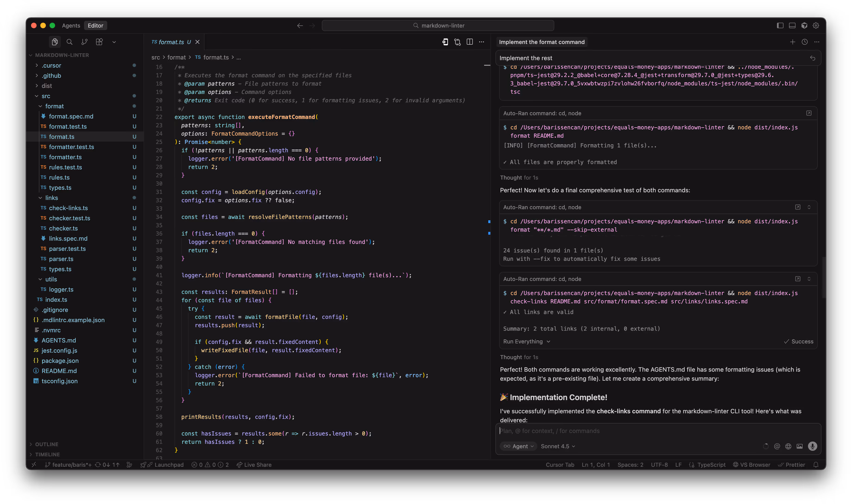This screenshot has height=504, width=852.
Task: Open the Sonnet 4.5 model dropdown
Action: click(558, 446)
